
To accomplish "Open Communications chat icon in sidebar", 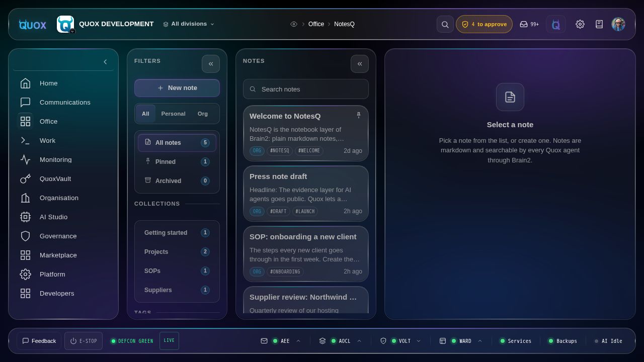I will (25, 103).
